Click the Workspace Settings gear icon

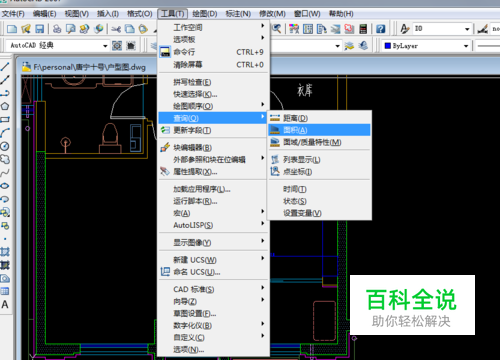[117, 45]
